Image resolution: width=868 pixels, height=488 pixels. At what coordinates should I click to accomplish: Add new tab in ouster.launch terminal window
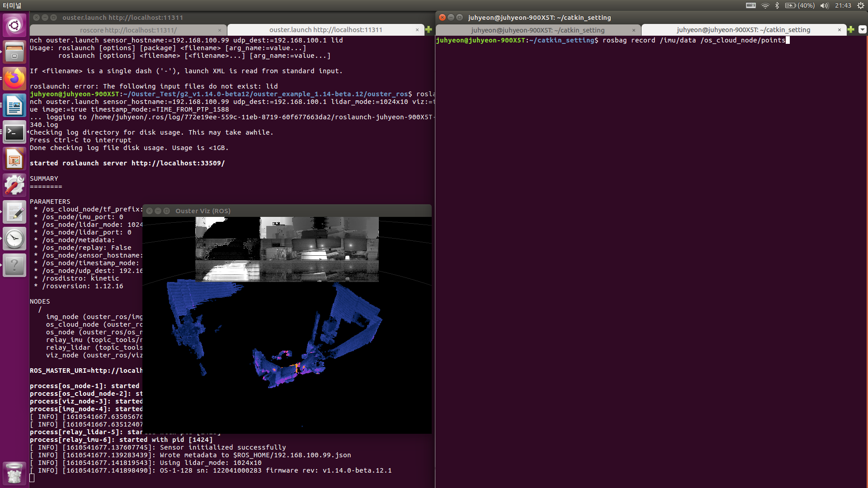(429, 30)
